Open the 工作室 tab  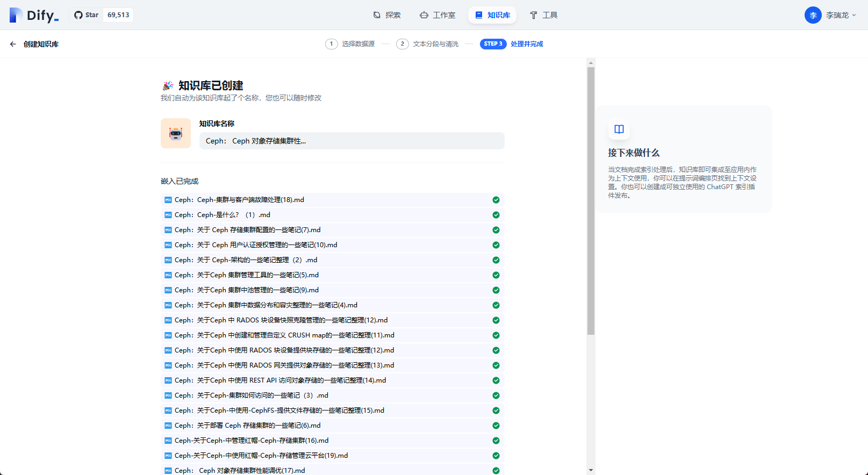pos(437,15)
